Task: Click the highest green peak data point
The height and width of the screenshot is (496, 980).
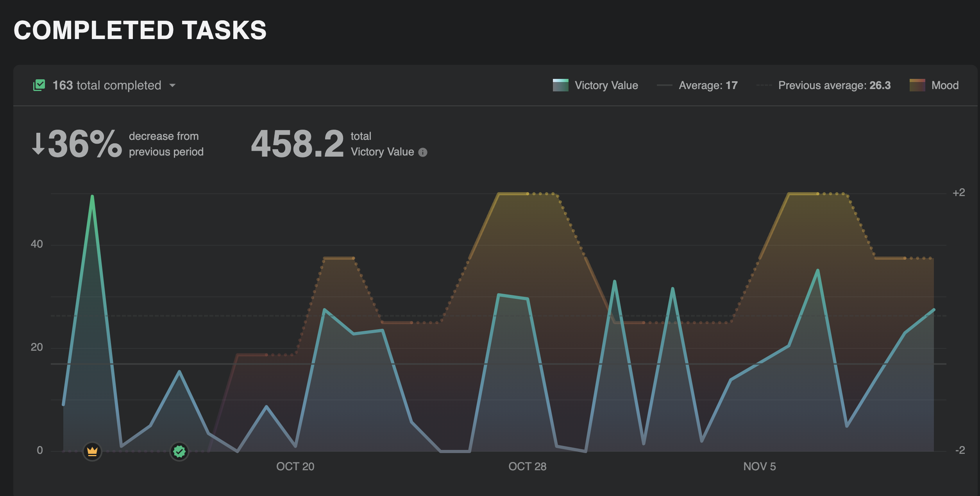Action: coord(92,196)
